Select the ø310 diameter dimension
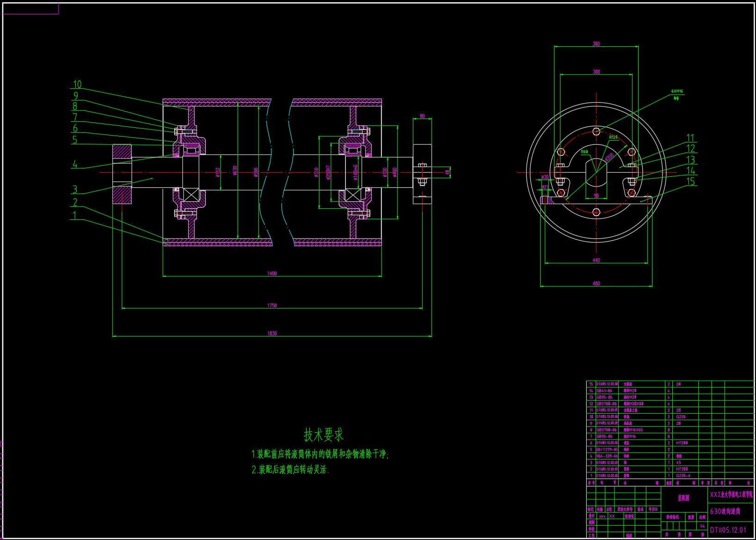Image resolution: width=756 pixels, height=540 pixels. (316, 172)
